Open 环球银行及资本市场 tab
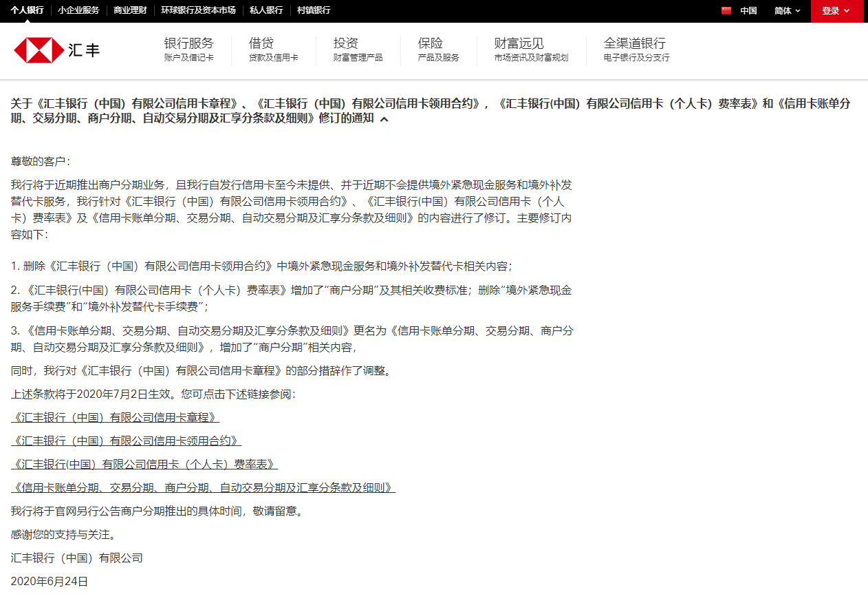The width and height of the screenshot is (868, 603). point(198,10)
